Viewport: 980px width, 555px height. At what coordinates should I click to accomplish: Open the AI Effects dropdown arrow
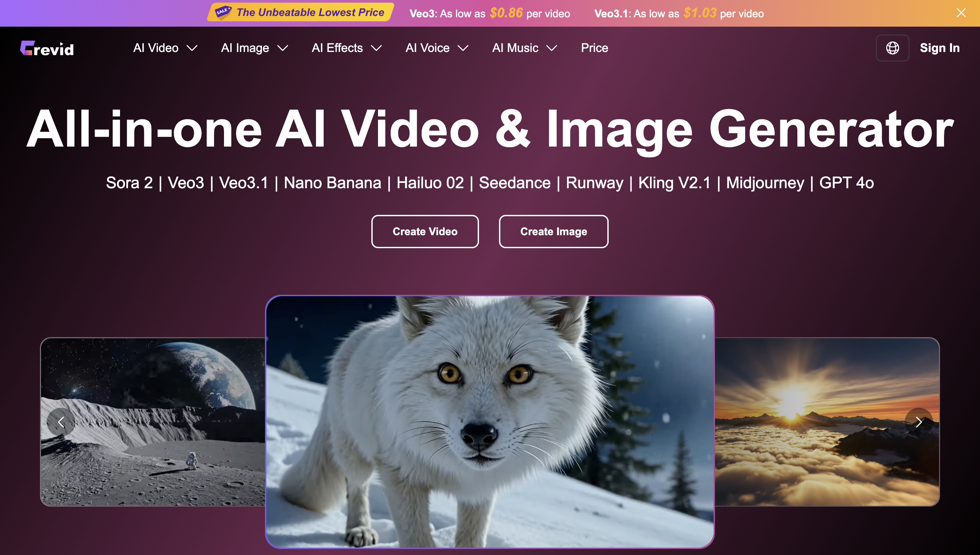(x=376, y=48)
